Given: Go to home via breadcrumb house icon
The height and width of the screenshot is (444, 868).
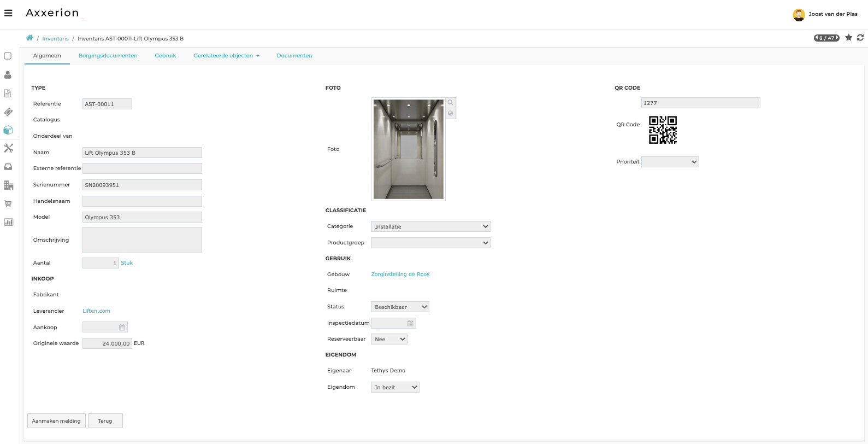Looking at the screenshot, I should tap(29, 38).
